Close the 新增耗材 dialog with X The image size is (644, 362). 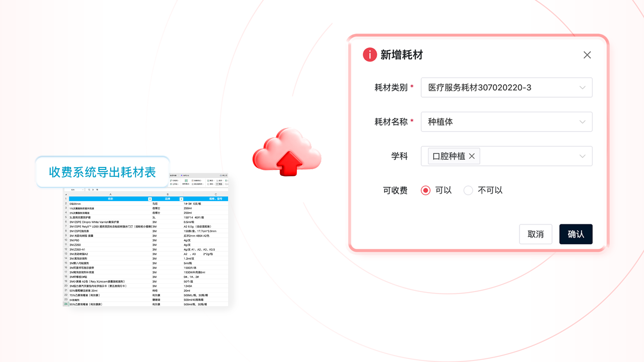(x=587, y=55)
